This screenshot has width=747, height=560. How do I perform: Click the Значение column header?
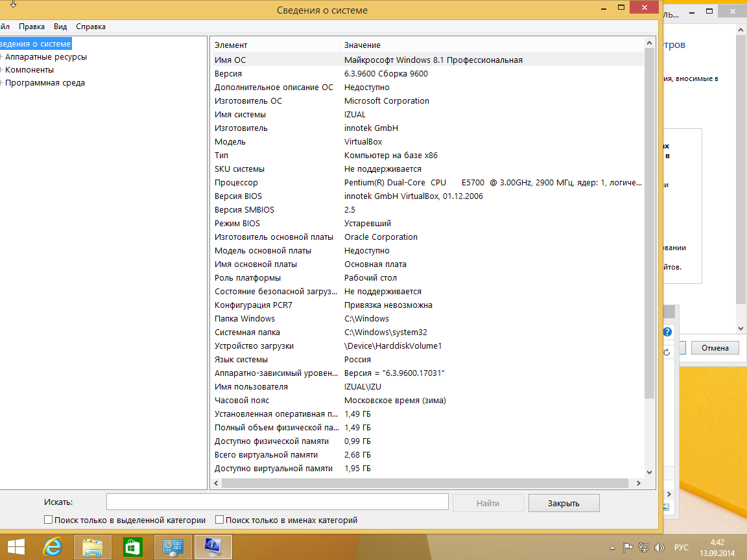pos(492,45)
